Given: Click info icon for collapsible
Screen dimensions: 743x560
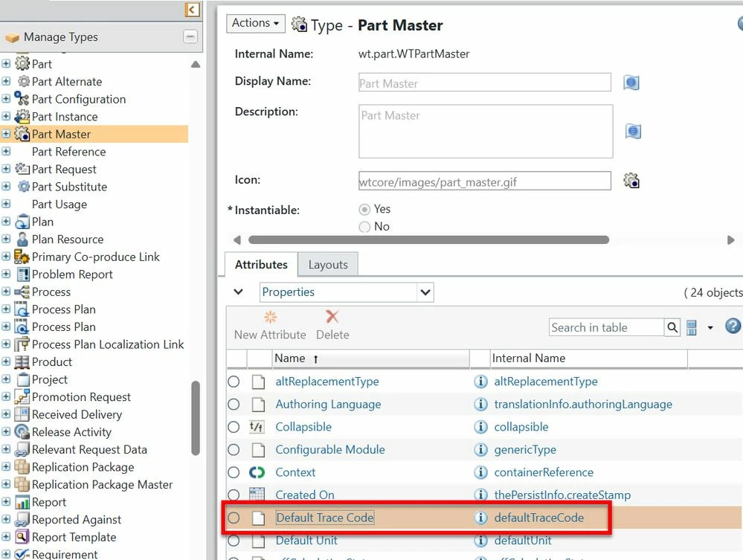Looking at the screenshot, I should point(480,427).
